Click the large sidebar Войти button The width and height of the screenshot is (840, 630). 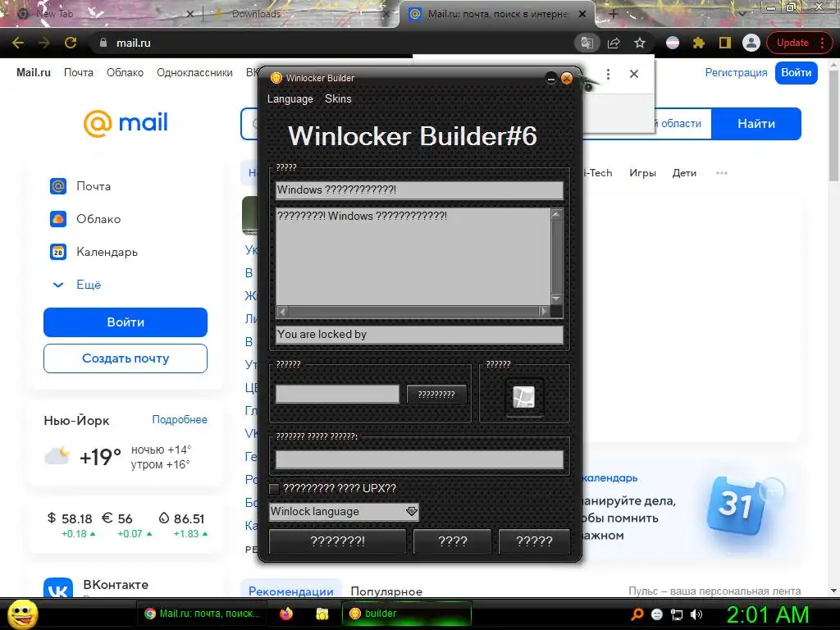[x=126, y=322]
